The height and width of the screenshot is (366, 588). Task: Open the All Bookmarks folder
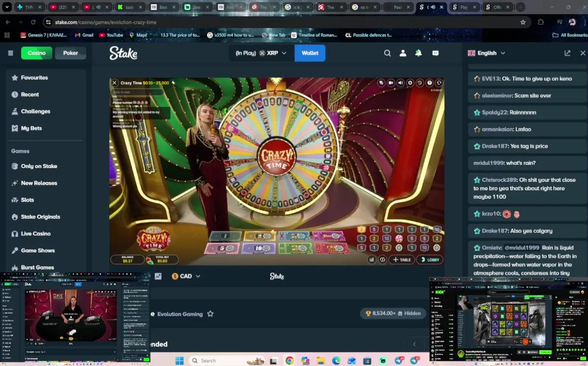(570, 35)
